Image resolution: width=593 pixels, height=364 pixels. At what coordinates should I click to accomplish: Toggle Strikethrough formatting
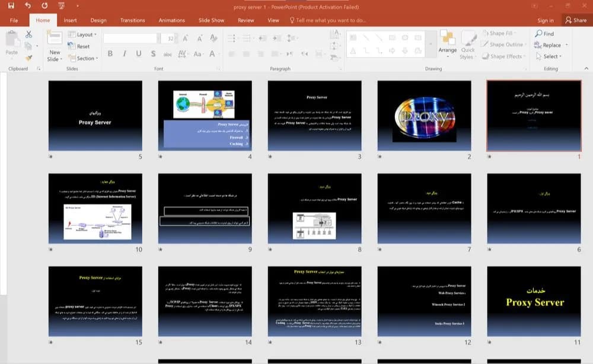(x=168, y=54)
